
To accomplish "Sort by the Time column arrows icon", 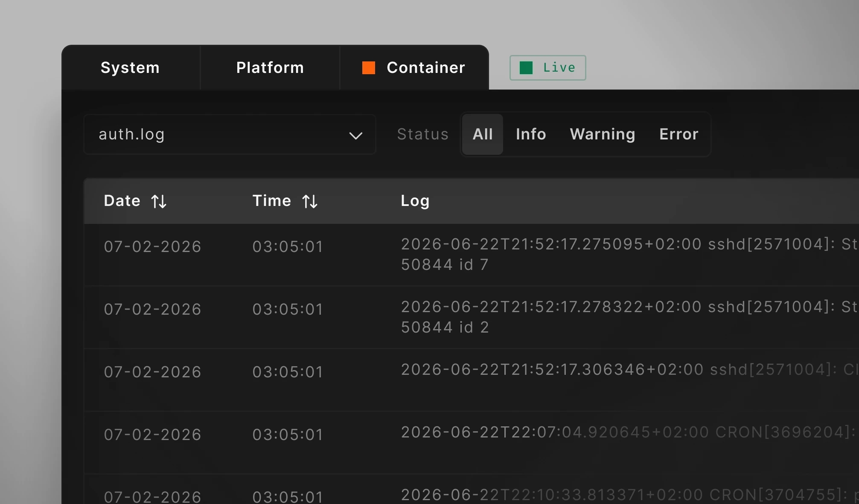I will pos(310,201).
